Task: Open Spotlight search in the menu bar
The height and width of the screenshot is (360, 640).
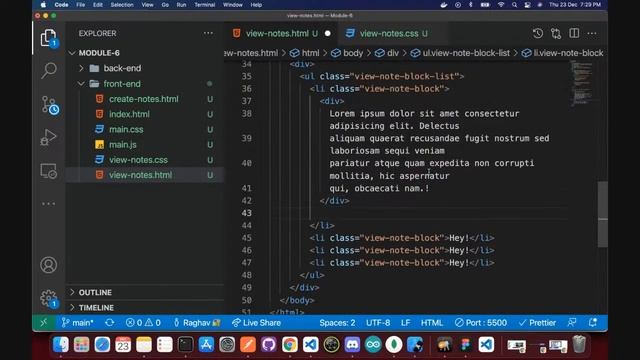Action: coord(514,5)
